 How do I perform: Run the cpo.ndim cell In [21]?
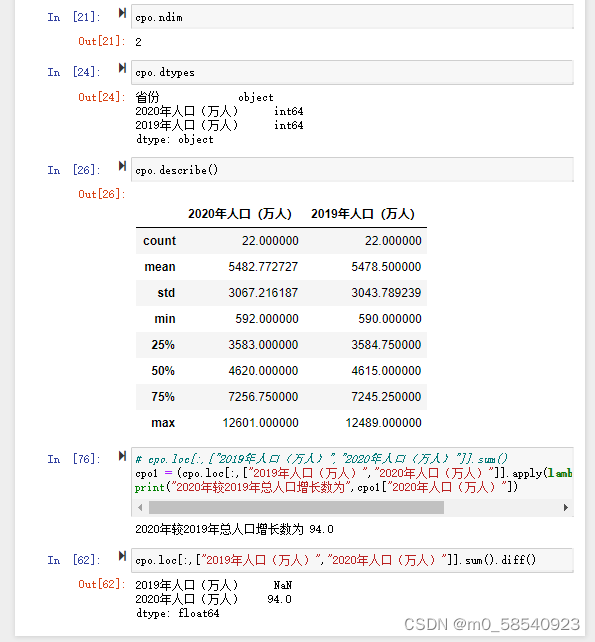[x=122, y=13]
